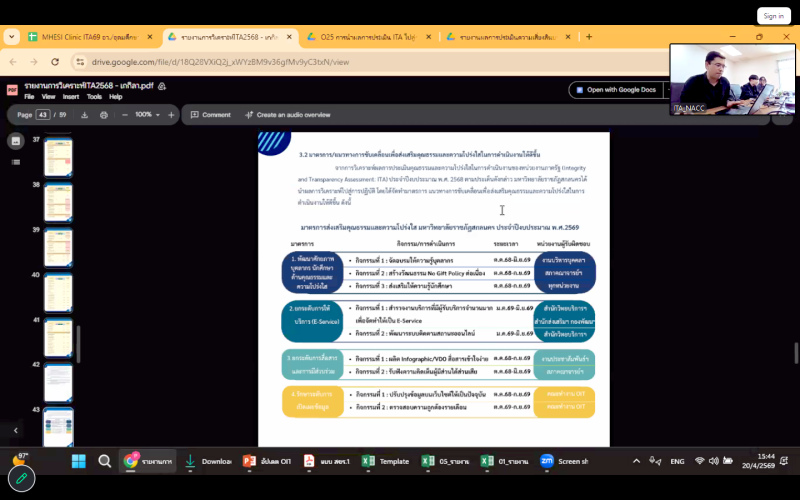800x500 pixels.
Task: Close the MHESI Clinic ITA69 tab
Action: 150,37
